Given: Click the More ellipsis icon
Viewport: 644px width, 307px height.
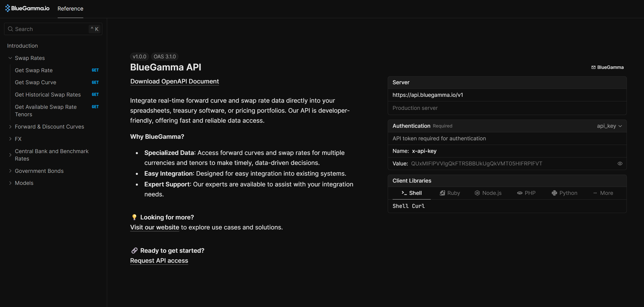Looking at the screenshot, I should coord(595,193).
